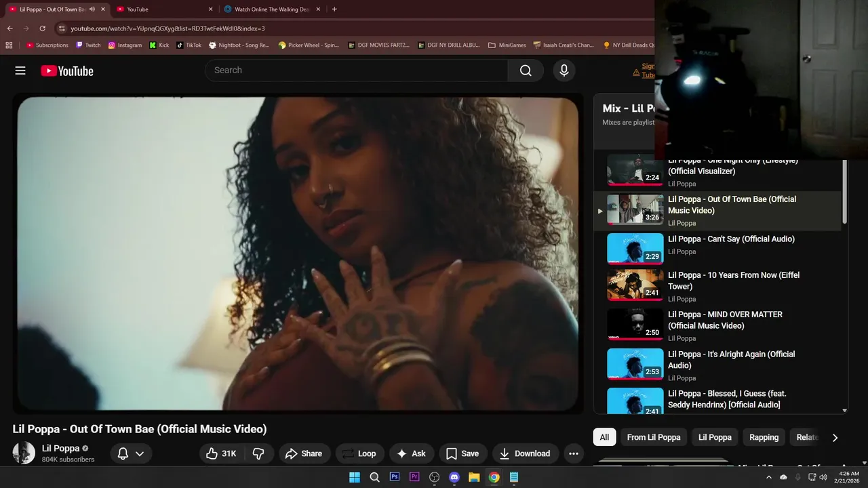Click the Ask button
The height and width of the screenshot is (488, 868).
[x=412, y=453]
